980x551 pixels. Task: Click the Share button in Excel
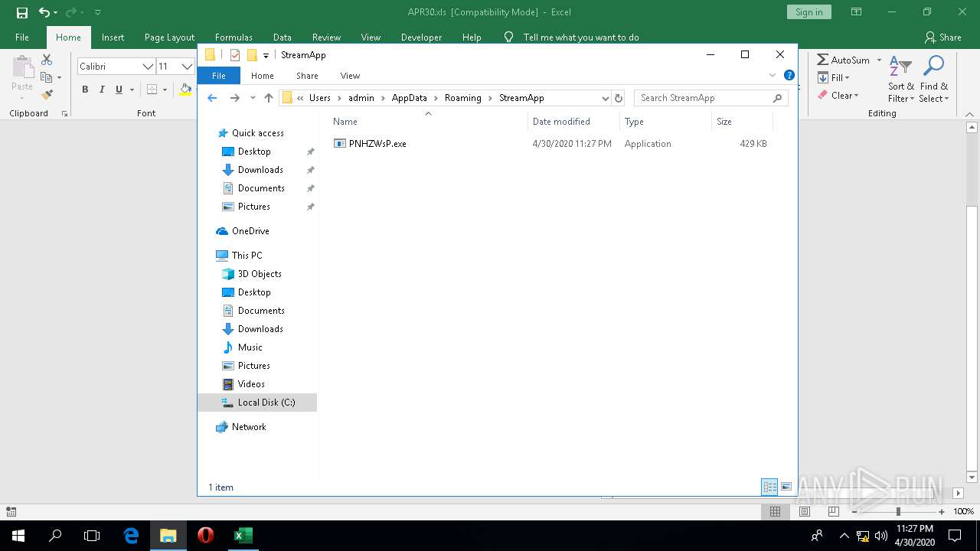click(x=942, y=37)
